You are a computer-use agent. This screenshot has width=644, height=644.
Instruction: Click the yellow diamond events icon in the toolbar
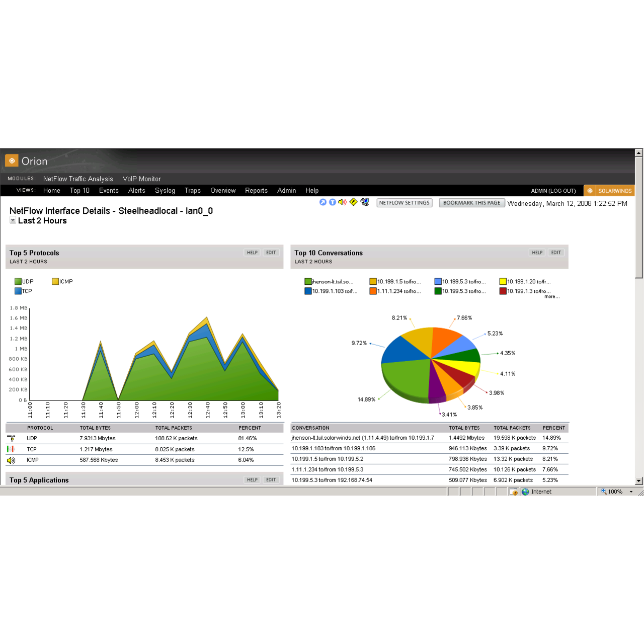[x=354, y=202]
